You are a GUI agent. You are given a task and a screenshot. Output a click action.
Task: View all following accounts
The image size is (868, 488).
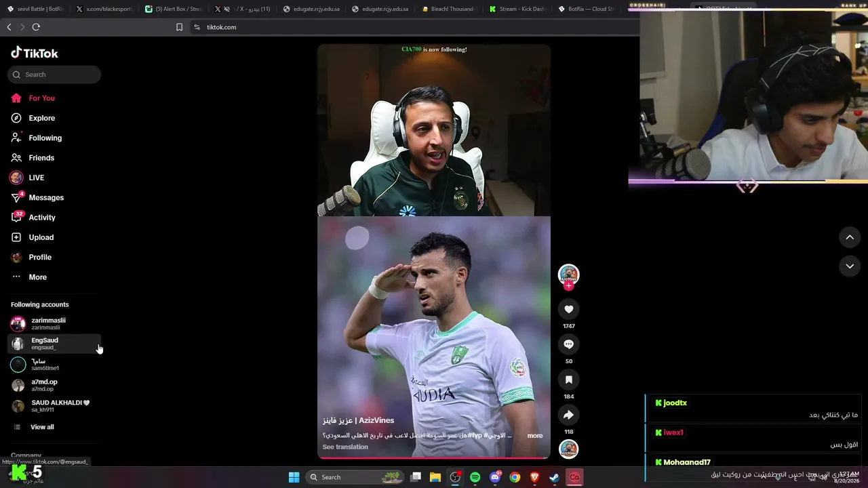pyautogui.click(x=42, y=427)
